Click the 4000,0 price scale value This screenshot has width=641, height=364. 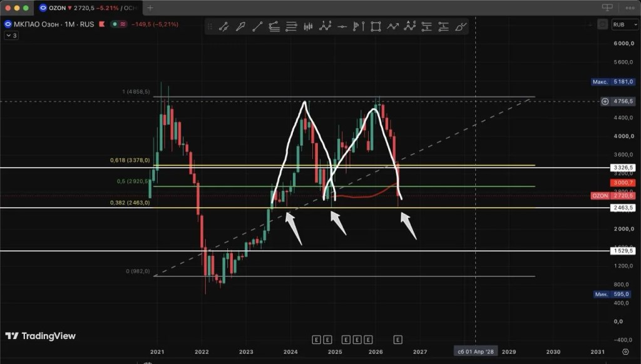pos(623,136)
